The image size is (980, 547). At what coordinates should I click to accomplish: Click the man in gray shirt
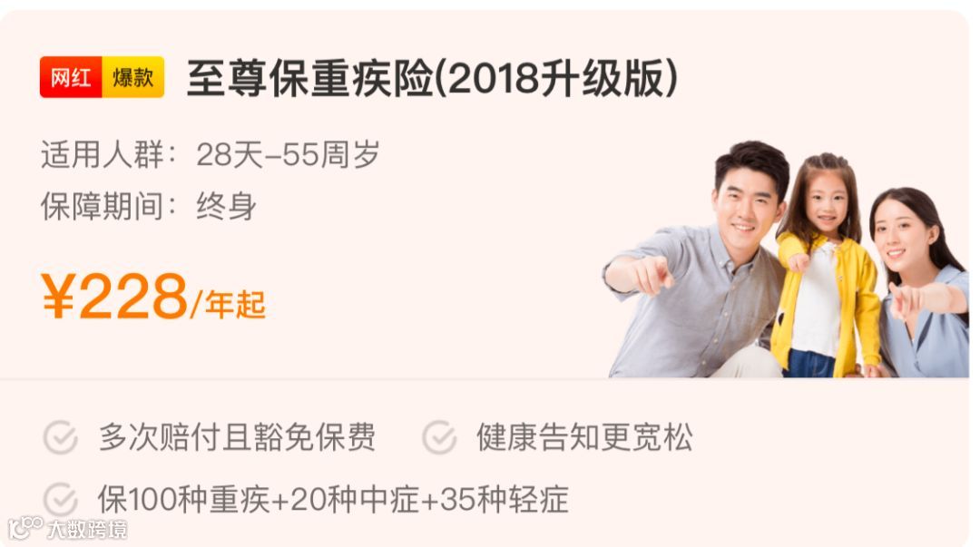tap(700, 259)
